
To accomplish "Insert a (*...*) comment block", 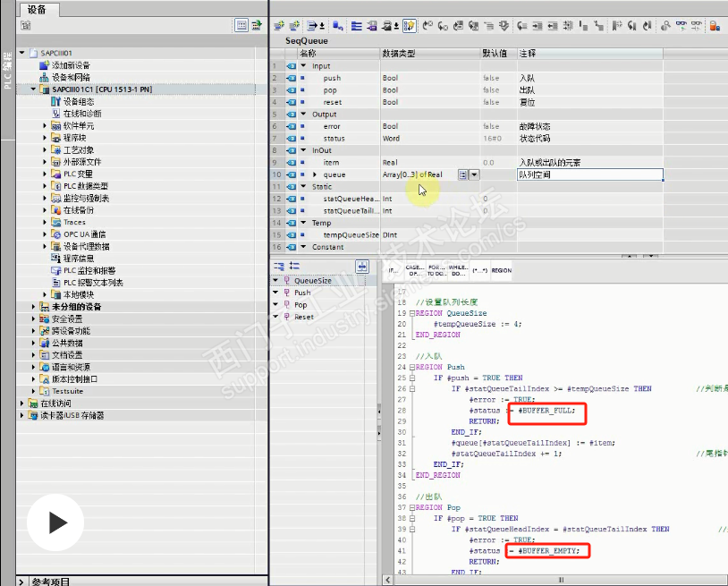I will click(x=479, y=270).
